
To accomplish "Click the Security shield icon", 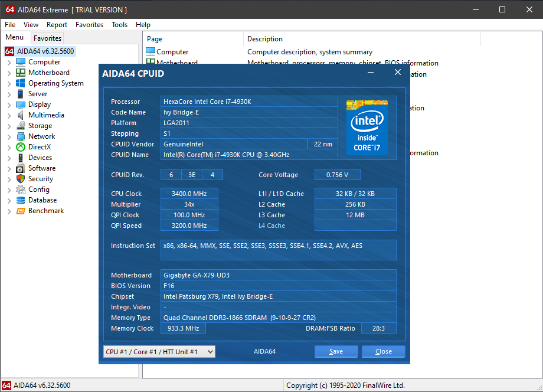I will tap(21, 179).
